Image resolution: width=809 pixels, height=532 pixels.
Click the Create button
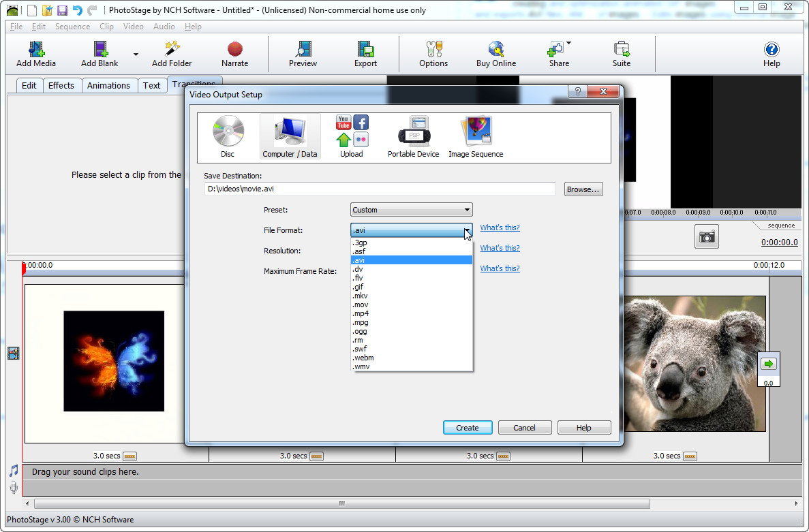467,427
